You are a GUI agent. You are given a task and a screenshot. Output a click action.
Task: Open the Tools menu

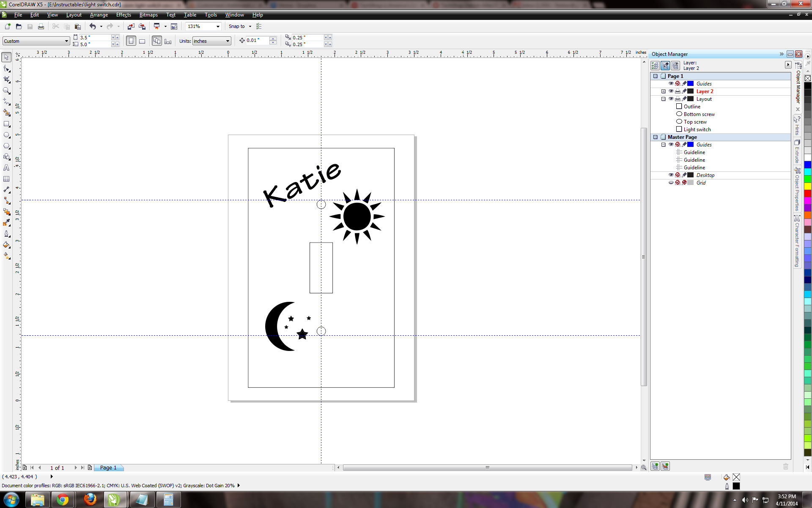[211, 15]
